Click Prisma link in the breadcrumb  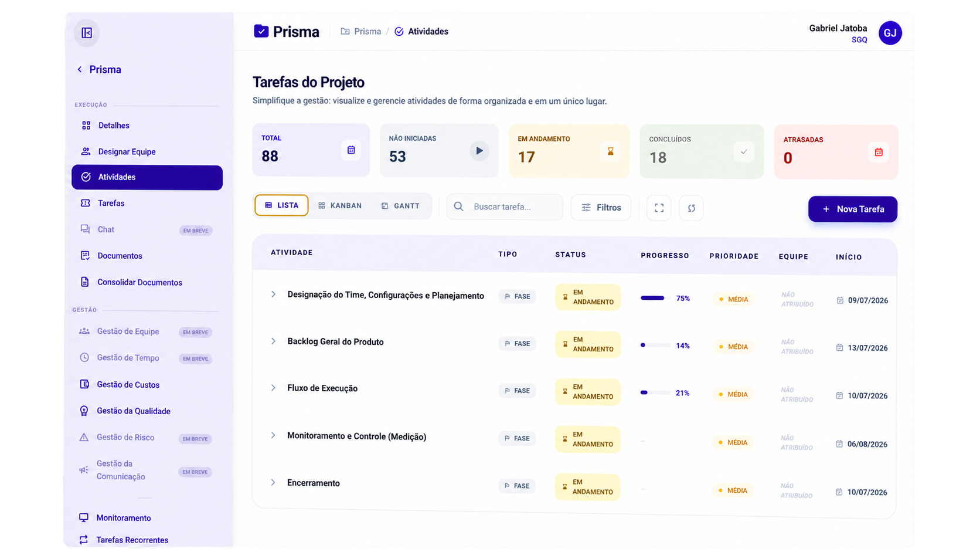pos(367,31)
